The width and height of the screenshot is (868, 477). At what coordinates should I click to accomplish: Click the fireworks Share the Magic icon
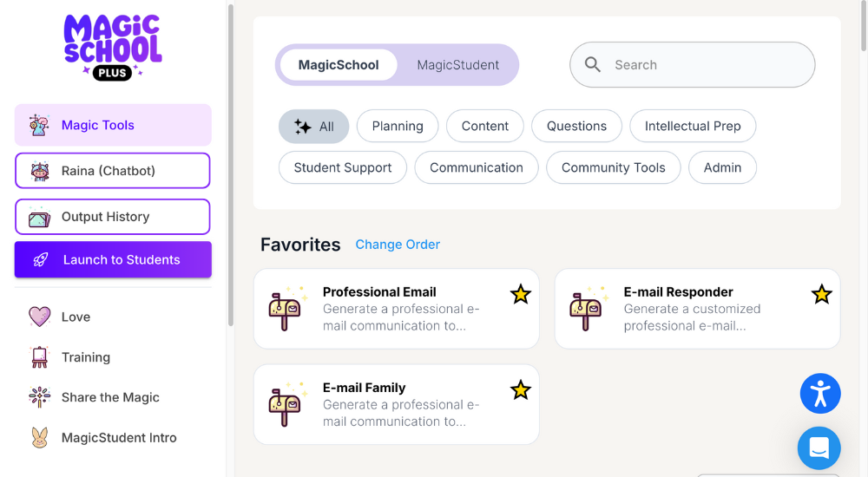pos(39,397)
